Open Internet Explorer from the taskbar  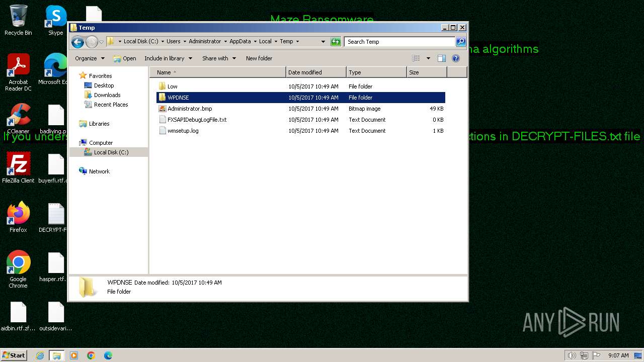tap(40, 355)
